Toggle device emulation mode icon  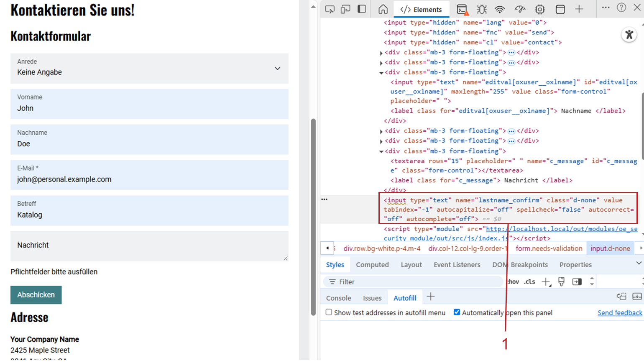click(x=345, y=9)
